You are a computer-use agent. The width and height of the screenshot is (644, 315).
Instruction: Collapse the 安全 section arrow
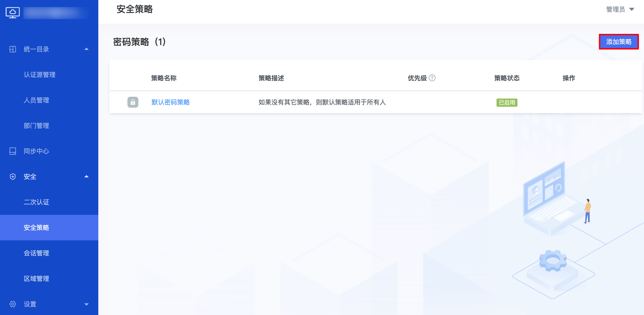pos(86,176)
